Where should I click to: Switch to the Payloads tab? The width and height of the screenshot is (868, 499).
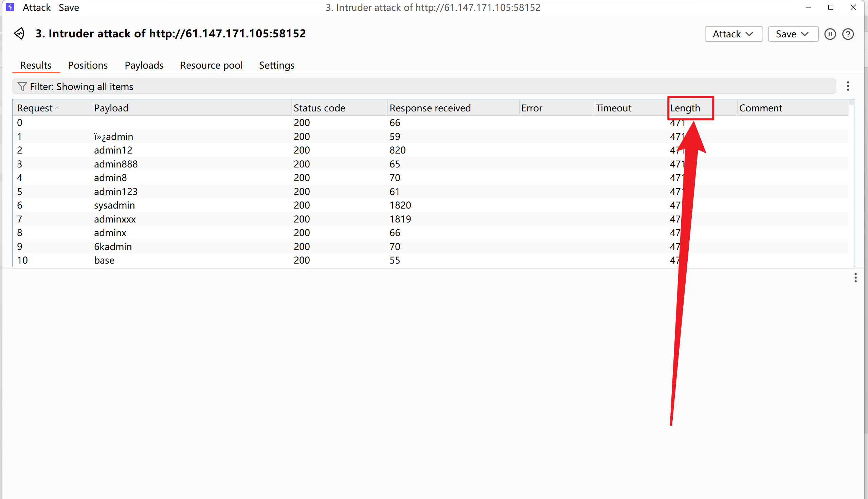point(144,65)
